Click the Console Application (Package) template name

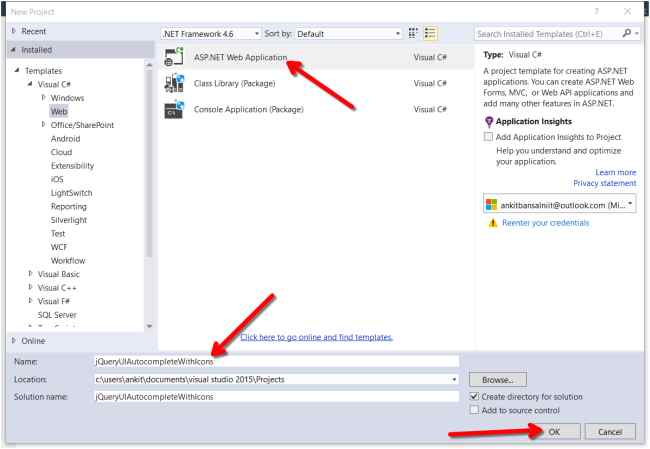click(249, 109)
